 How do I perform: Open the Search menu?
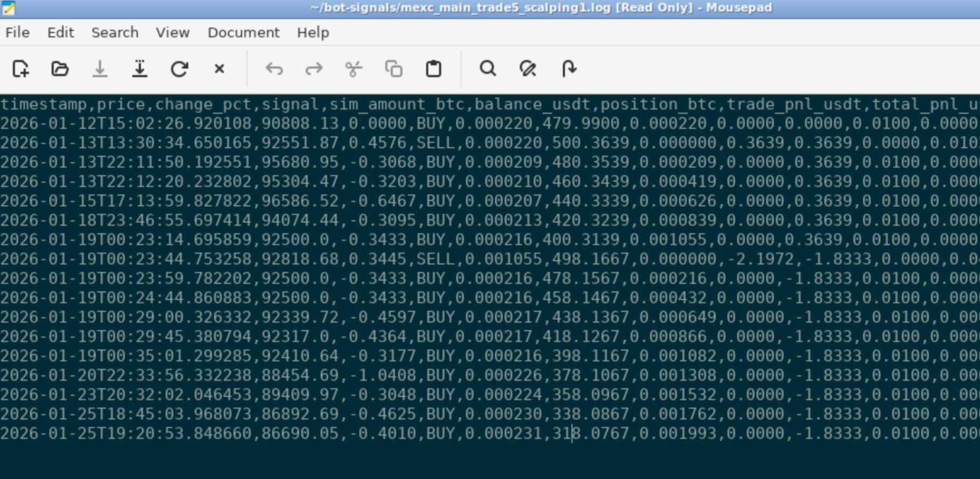[x=115, y=33]
